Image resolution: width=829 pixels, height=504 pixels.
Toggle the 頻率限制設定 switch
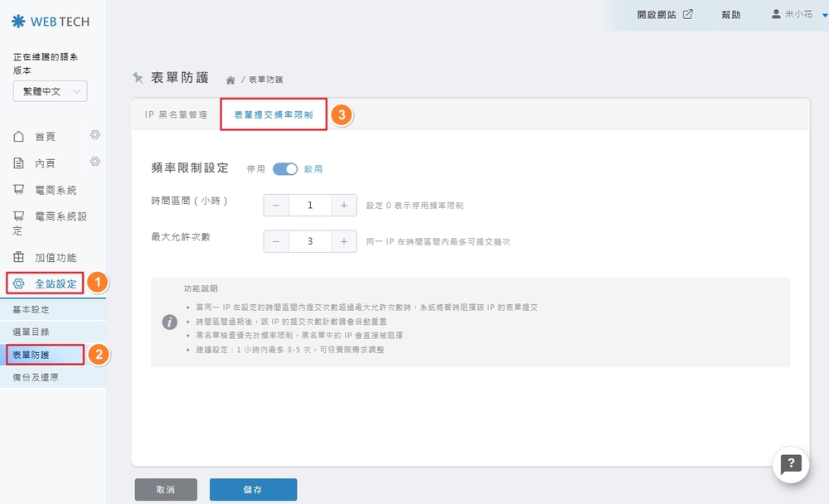pyautogui.click(x=284, y=168)
